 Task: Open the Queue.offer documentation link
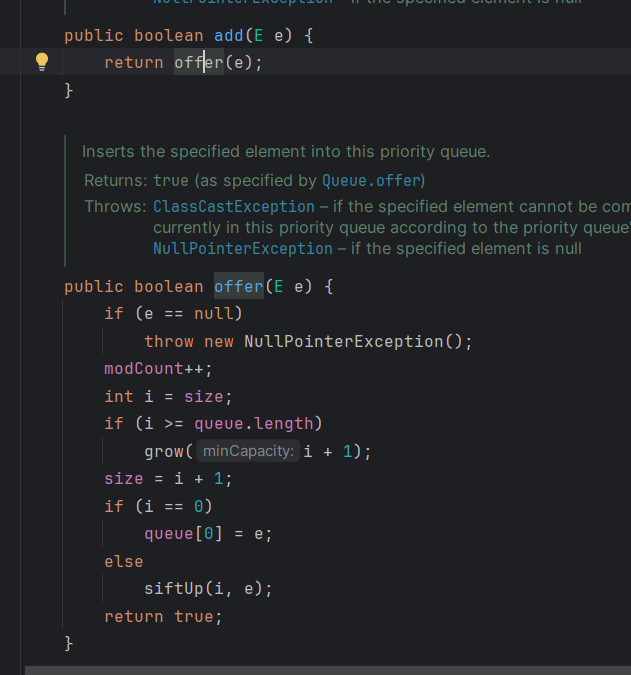[x=372, y=180]
